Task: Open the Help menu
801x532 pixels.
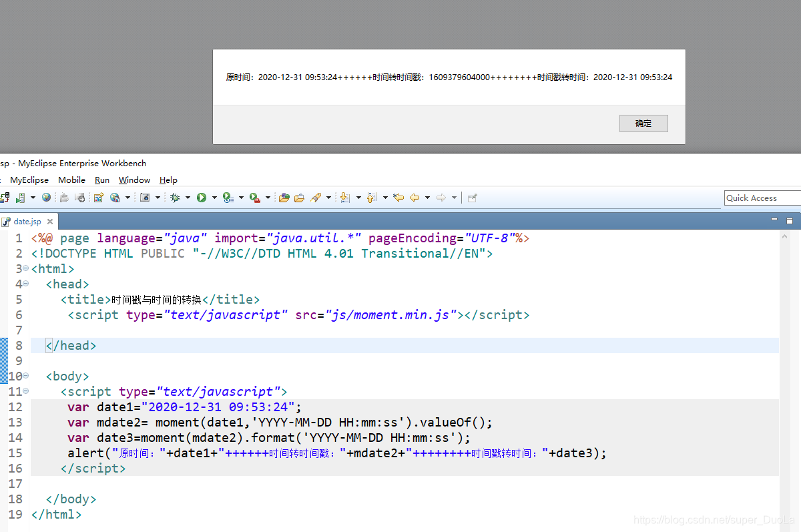Action: [168, 180]
